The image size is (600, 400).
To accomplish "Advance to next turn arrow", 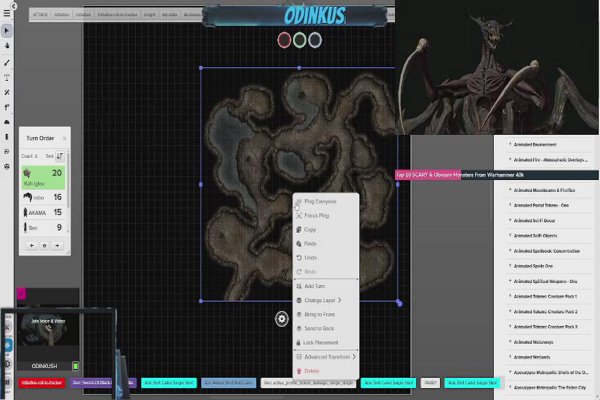I will 57,245.
